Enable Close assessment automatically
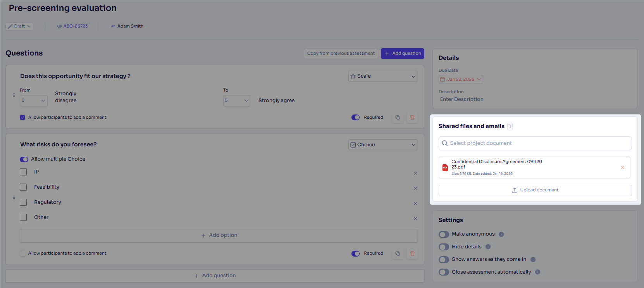Viewport: 644px width, 288px height. (444, 272)
